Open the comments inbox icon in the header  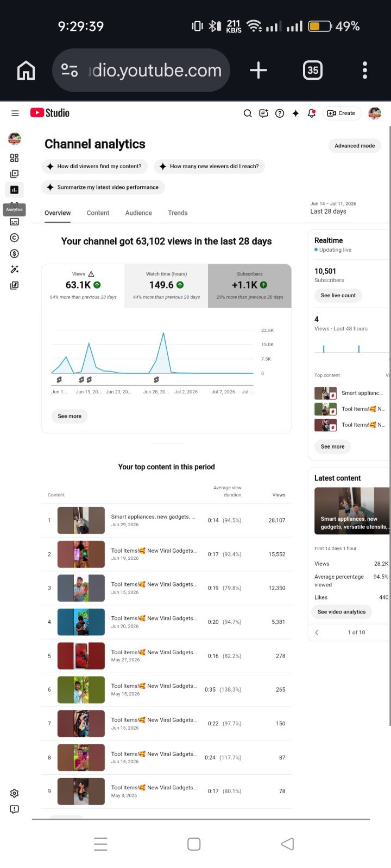(263, 113)
